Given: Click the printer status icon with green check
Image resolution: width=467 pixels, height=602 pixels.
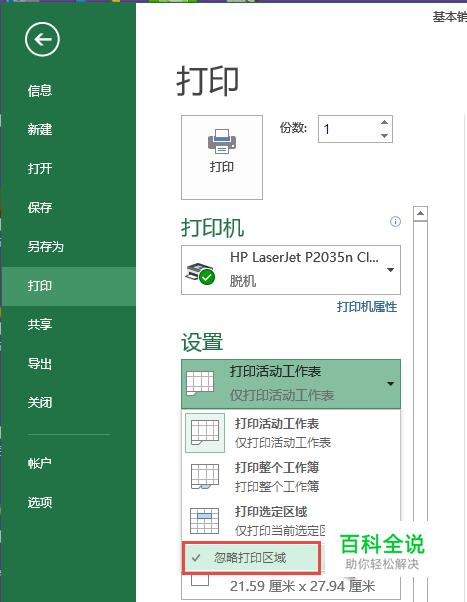Looking at the screenshot, I should [200, 273].
